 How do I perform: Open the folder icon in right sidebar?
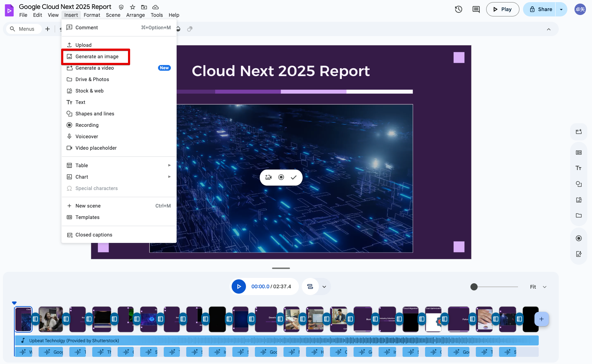pos(578,215)
